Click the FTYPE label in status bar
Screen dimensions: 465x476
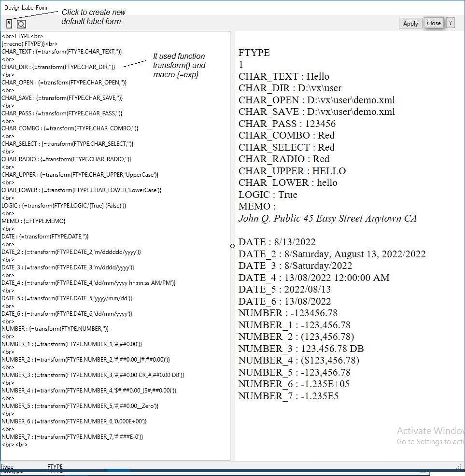[55, 467]
